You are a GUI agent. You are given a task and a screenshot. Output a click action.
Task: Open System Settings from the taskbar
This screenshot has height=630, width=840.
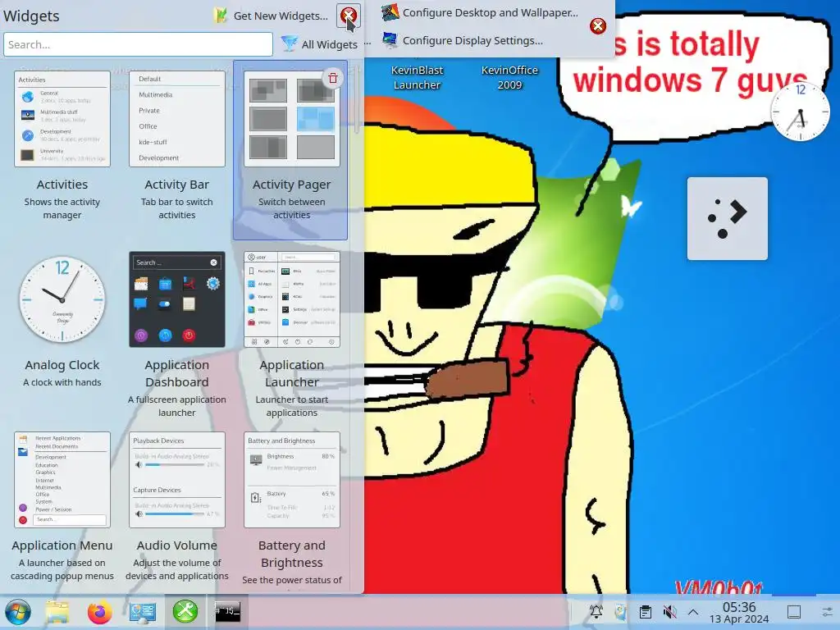(x=143, y=612)
